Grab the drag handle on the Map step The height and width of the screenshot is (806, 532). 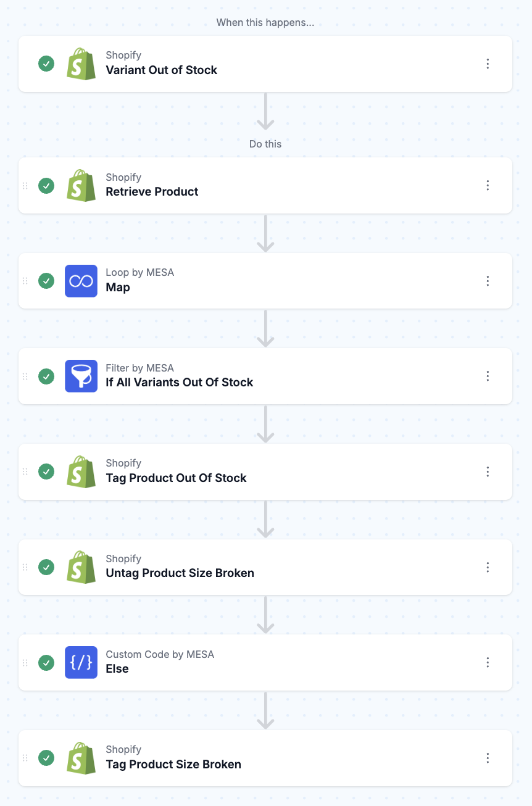click(25, 281)
